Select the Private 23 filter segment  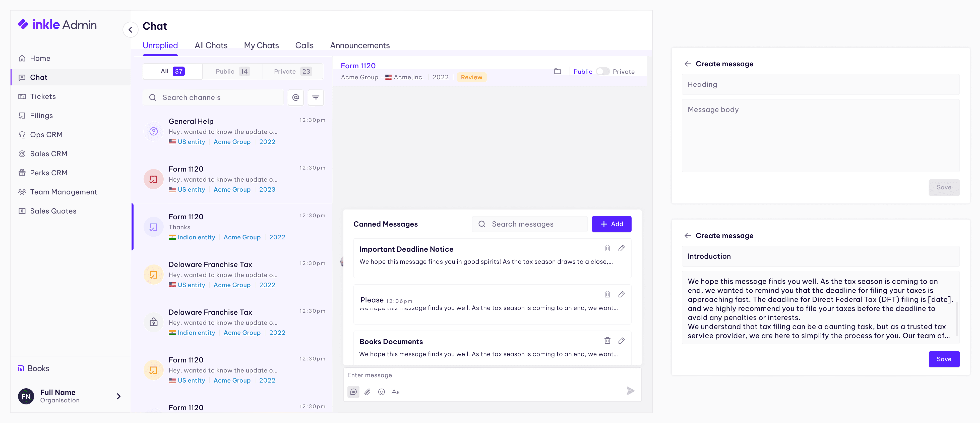292,72
